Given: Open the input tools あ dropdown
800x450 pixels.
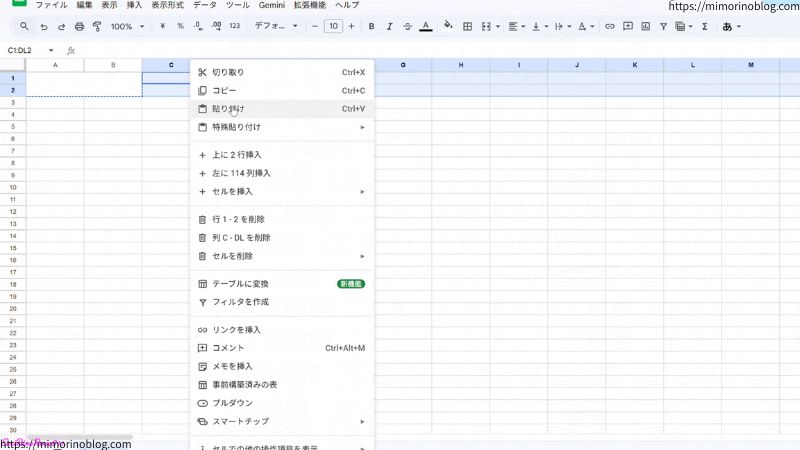Looking at the screenshot, I should 731,27.
